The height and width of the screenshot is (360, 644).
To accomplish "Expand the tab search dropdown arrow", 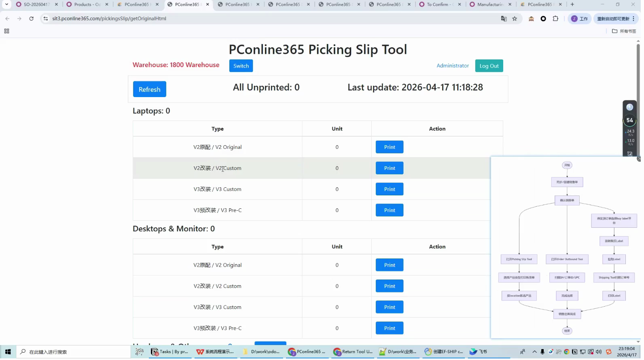I will (6, 4).
